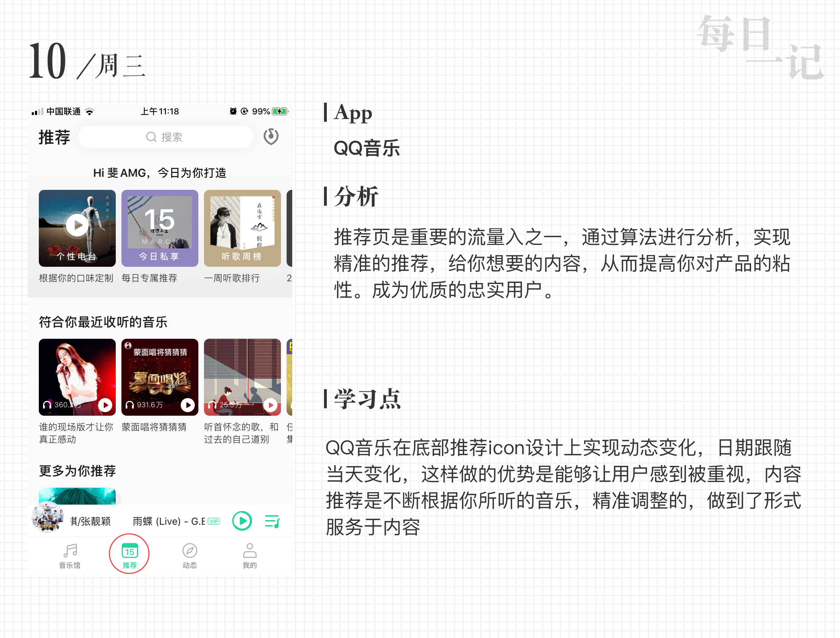Play the 25.5万 nostalgic songs playlist
840x638 pixels.
(270, 405)
